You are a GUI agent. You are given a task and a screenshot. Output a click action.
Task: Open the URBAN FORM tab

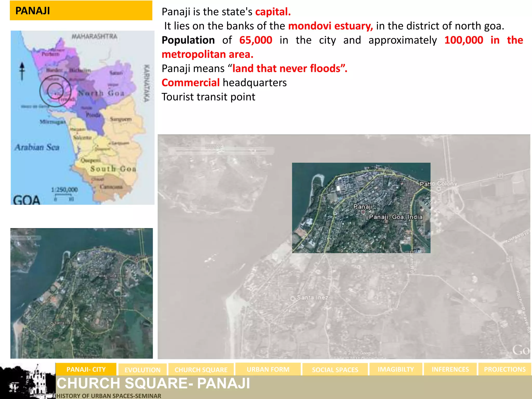pos(268,369)
